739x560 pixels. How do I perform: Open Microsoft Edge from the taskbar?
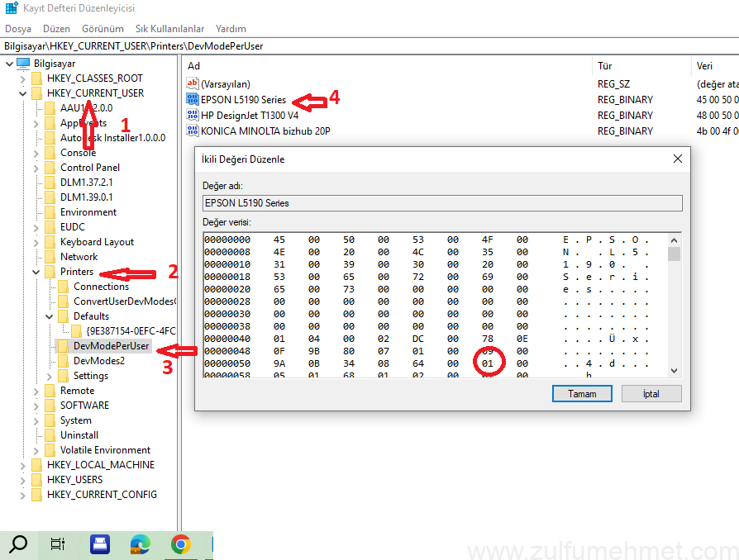(141, 543)
